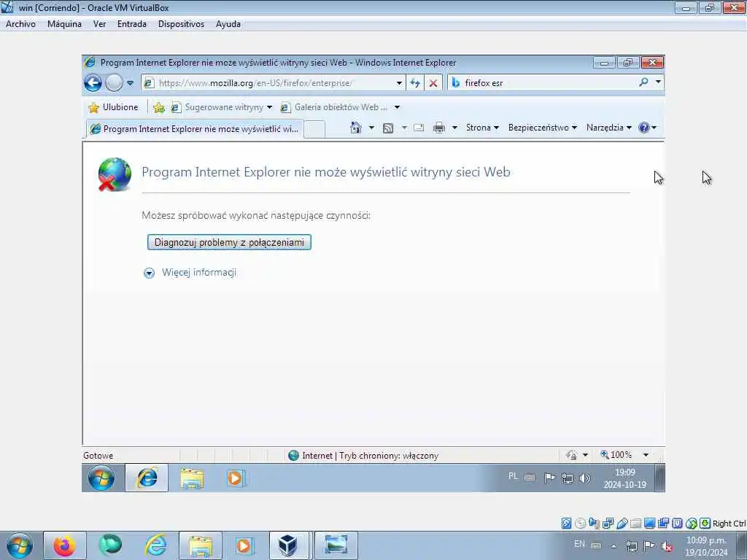747x560 pixels.
Task: Open the guest VM Start orb
Action: pos(101,478)
